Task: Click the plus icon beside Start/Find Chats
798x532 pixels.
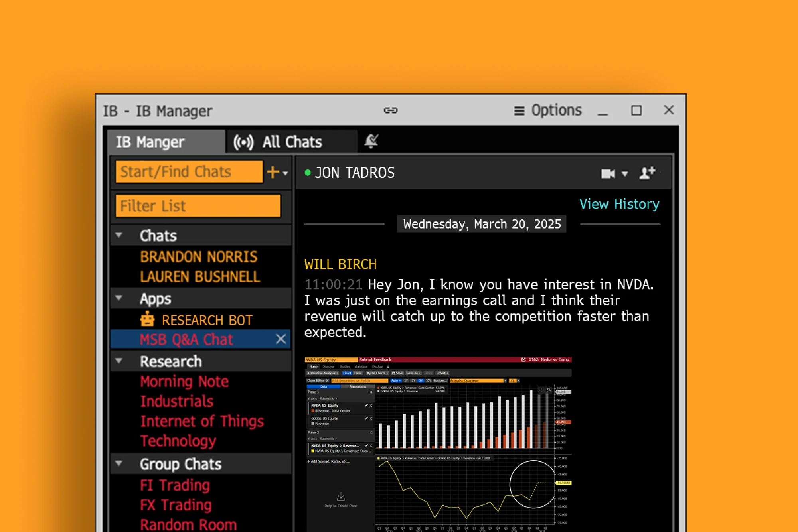Action: [273, 172]
